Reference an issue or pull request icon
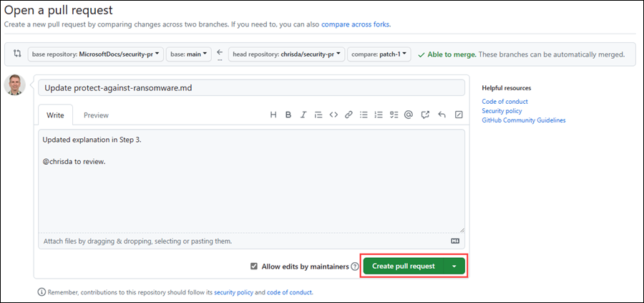644x303 pixels. tap(425, 115)
